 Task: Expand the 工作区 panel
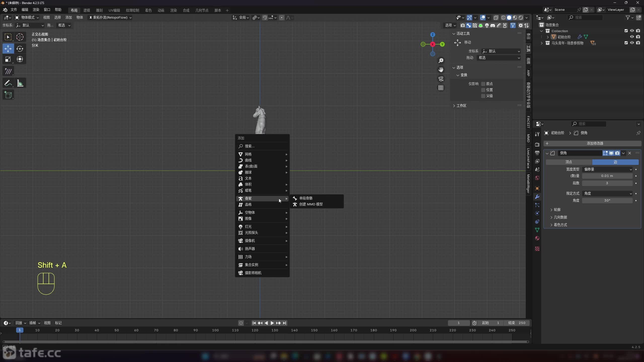pyautogui.click(x=461, y=106)
